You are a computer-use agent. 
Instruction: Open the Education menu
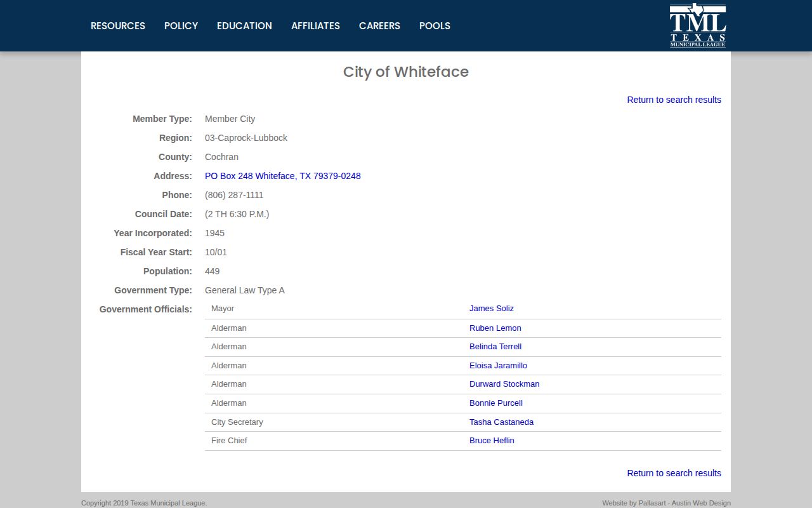pos(244,26)
